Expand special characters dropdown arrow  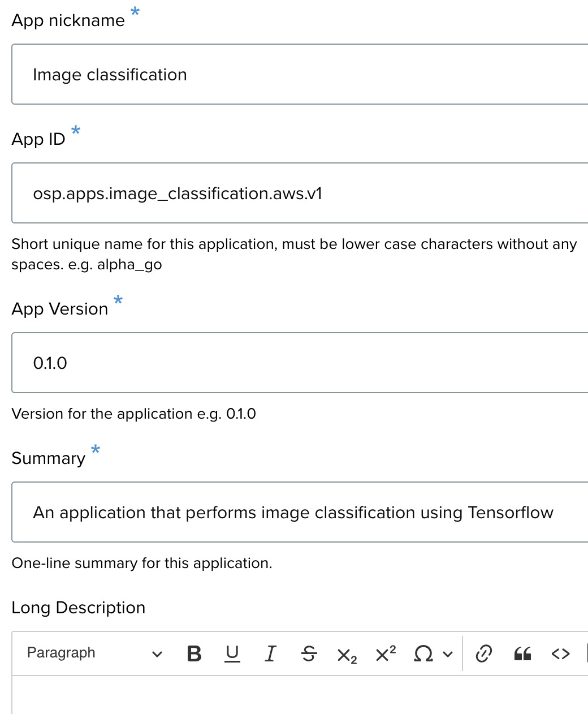click(448, 655)
